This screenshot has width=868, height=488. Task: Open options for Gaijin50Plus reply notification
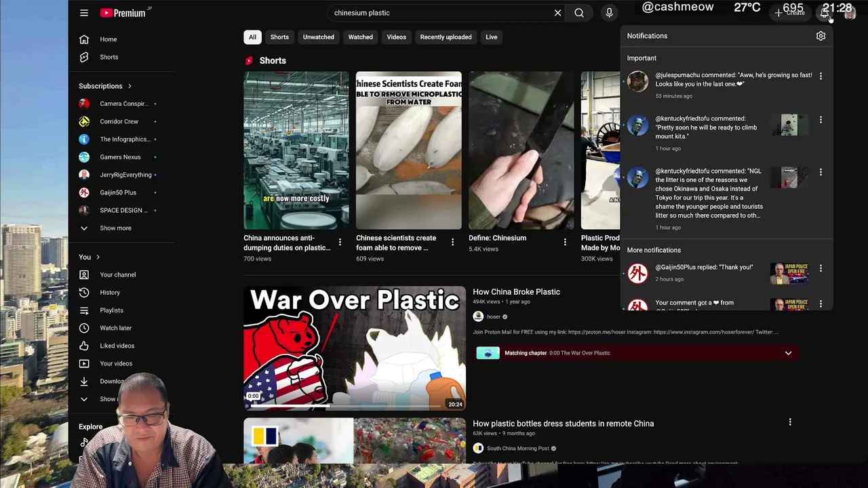[821, 268]
